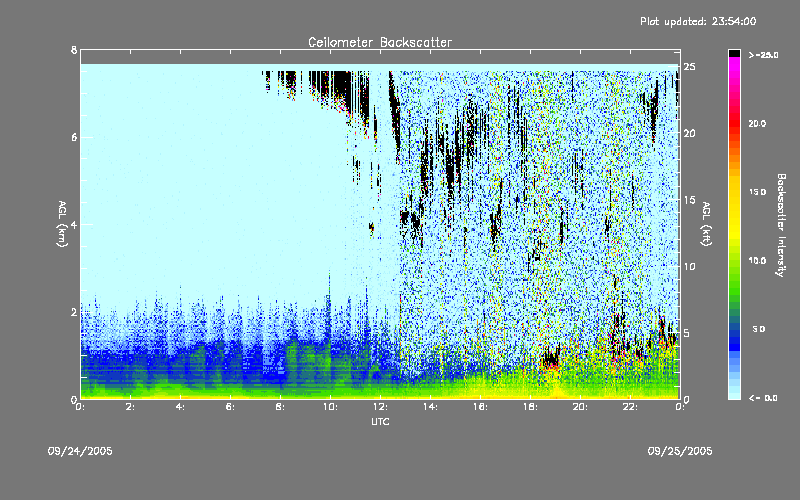Click the '4:' hour tick label

pyautogui.click(x=181, y=407)
